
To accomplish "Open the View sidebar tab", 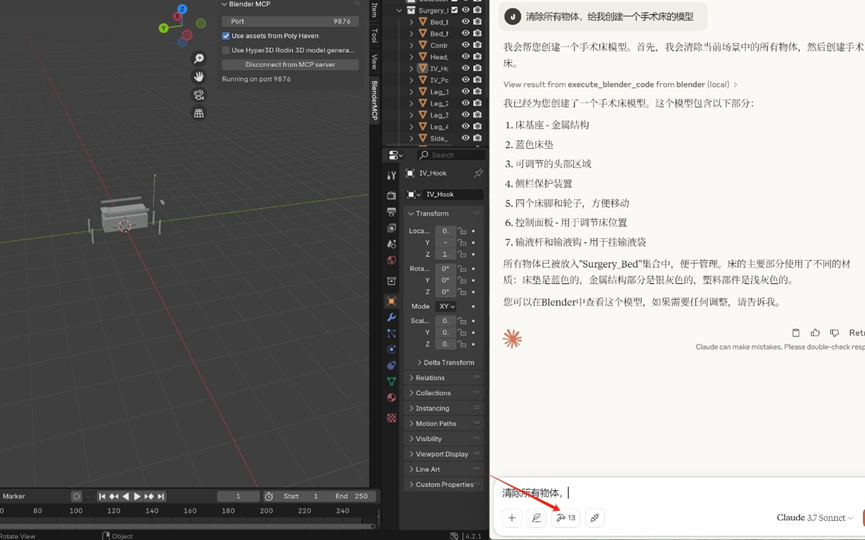I will (375, 61).
